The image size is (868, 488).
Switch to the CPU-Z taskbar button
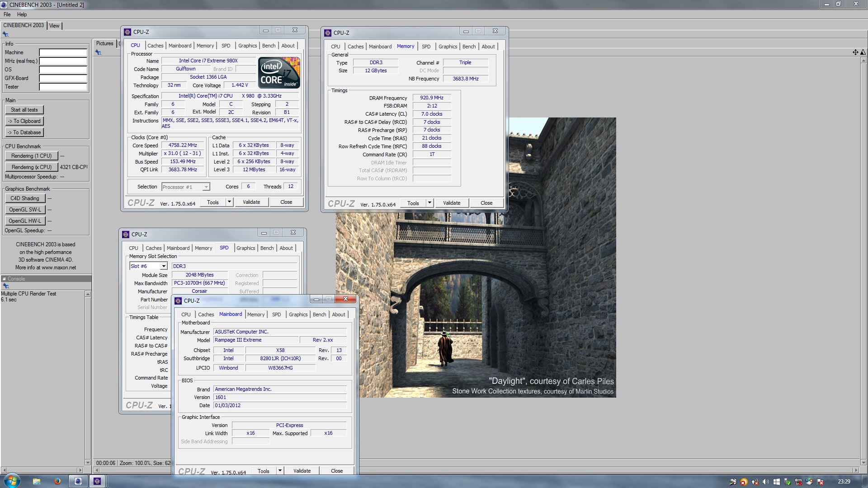(x=97, y=481)
